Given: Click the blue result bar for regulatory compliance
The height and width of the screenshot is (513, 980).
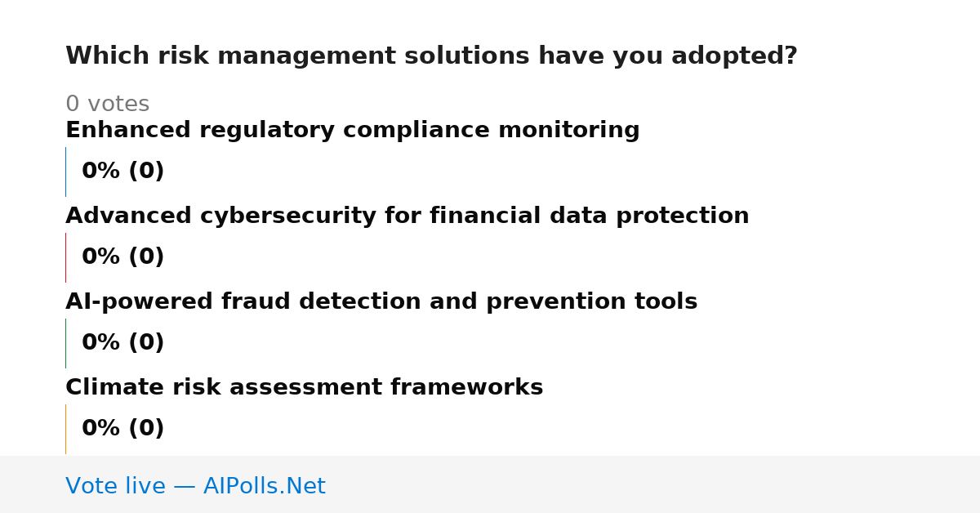Looking at the screenshot, I should coord(65,172).
